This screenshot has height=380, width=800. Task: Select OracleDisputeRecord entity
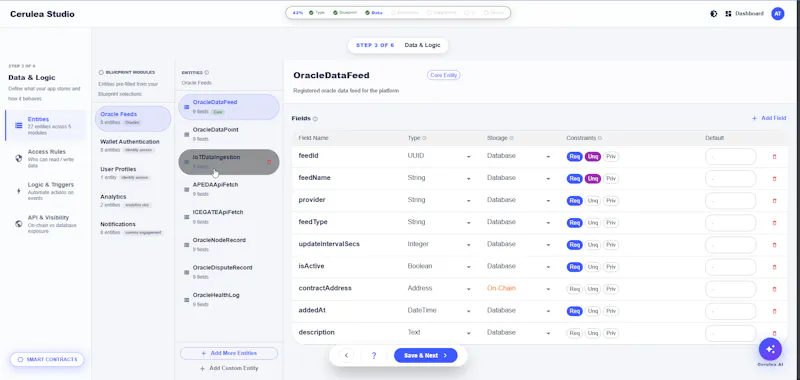[229, 272]
